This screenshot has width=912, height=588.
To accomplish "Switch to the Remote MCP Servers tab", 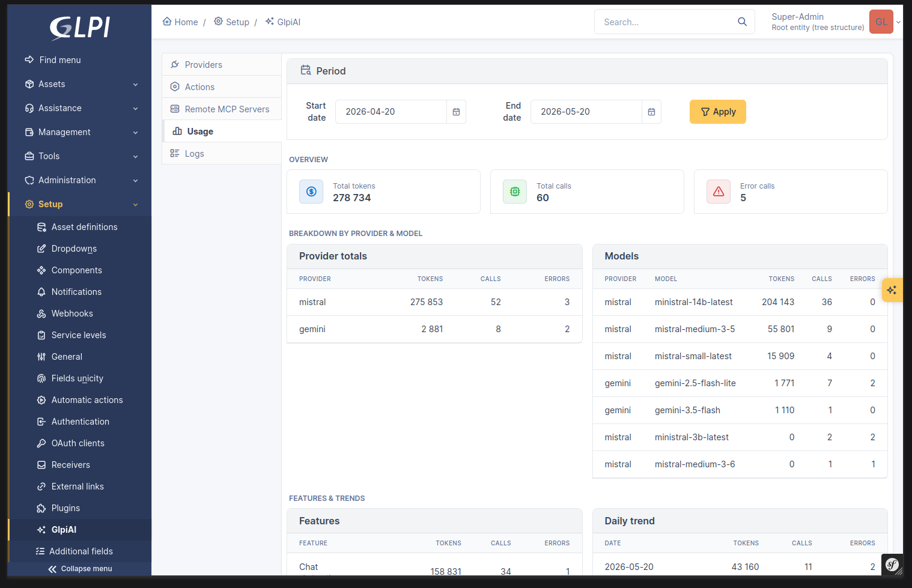I will pyautogui.click(x=222, y=109).
